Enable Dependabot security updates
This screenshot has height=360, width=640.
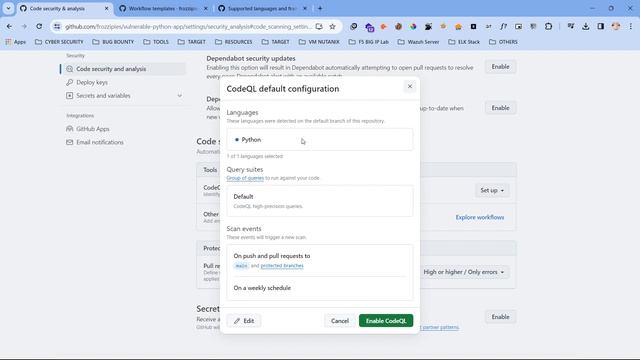click(500, 67)
